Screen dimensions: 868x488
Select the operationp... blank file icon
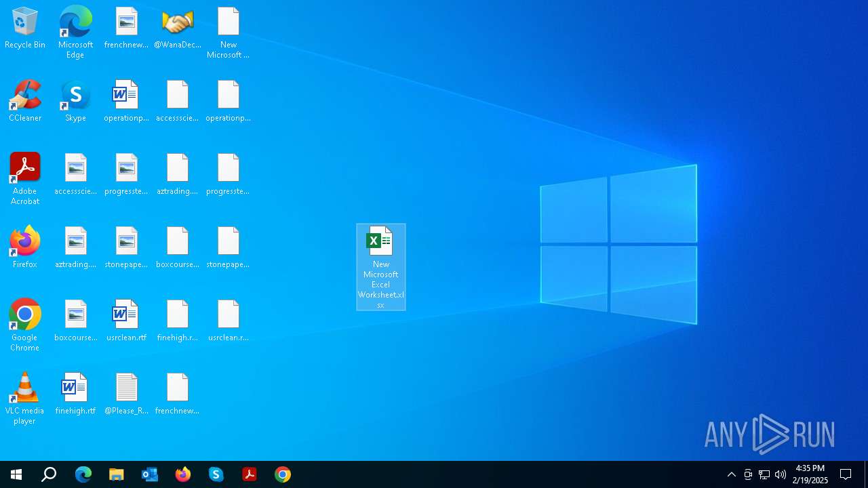pos(229,102)
